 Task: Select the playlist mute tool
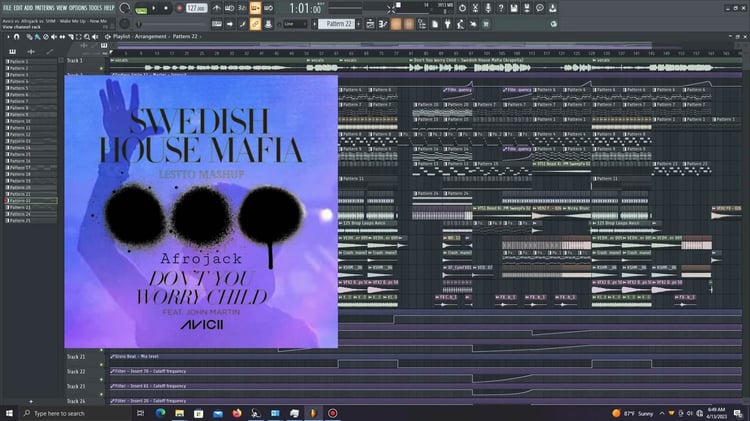click(x=54, y=36)
